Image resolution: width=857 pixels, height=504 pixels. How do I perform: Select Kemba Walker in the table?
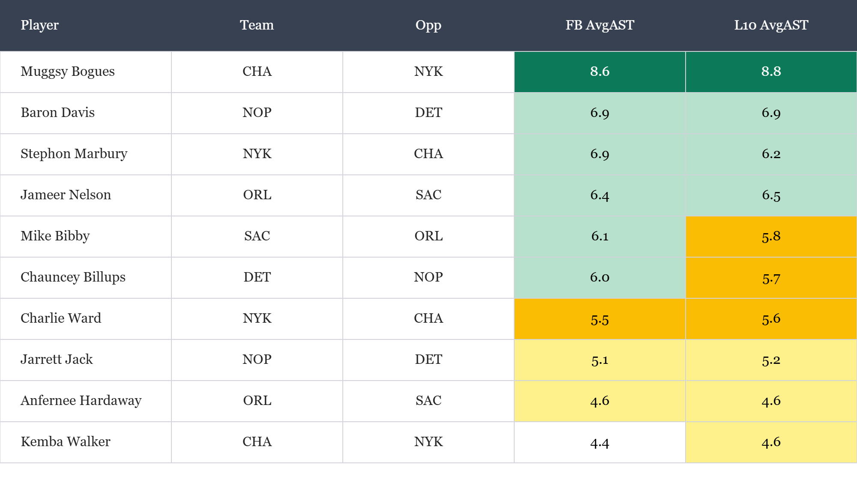[66, 442]
